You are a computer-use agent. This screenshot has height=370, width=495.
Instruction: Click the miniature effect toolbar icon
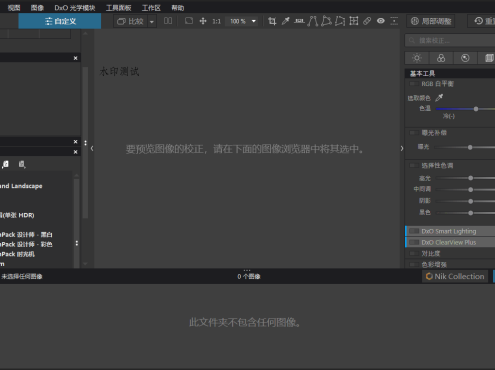point(394,21)
